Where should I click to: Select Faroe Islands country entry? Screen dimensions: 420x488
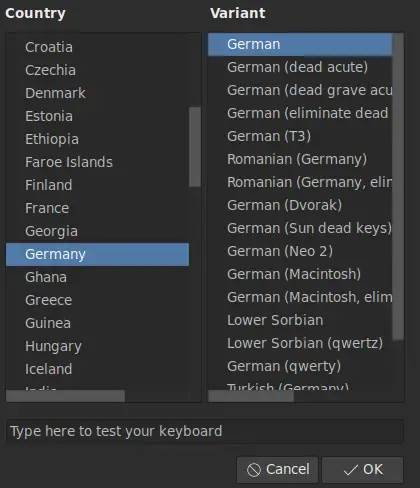[97, 162]
